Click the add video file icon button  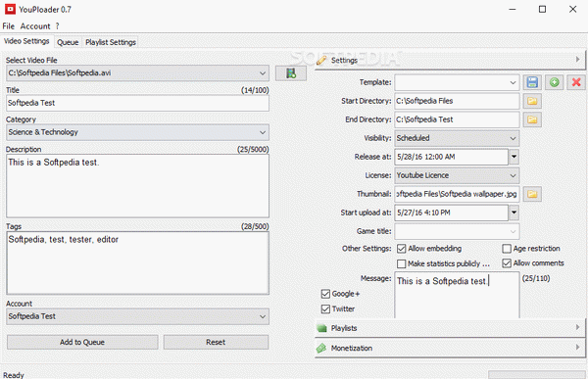pyautogui.click(x=291, y=73)
